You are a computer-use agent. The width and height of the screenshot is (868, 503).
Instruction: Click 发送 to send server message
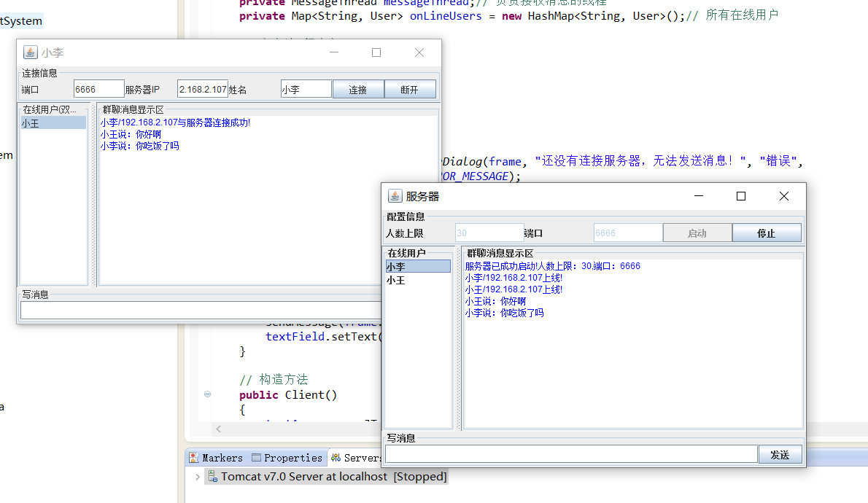pyautogui.click(x=780, y=455)
